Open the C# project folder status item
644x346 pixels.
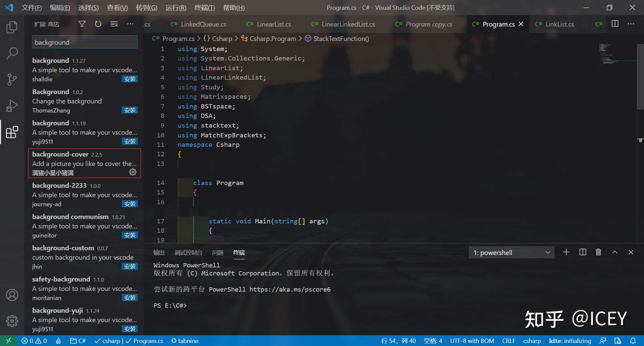[x=78, y=341]
